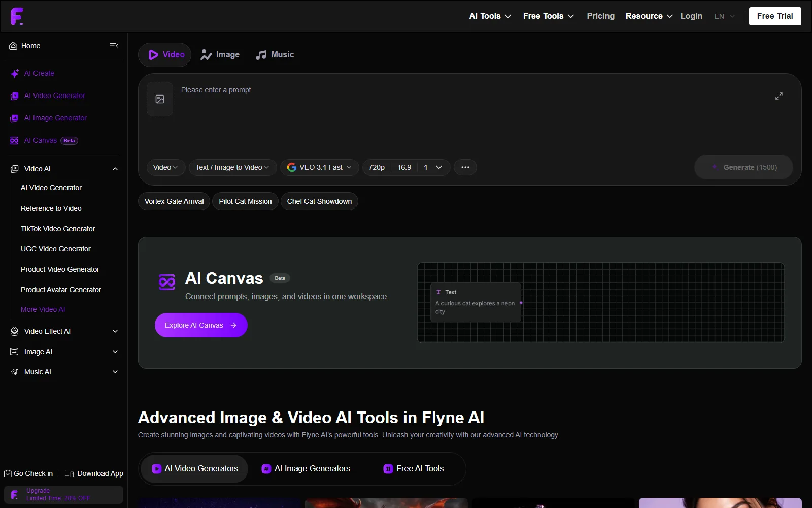The width and height of the screenshot is (812, 508).
Task: Open the Free Tools nav menu
Action: pyautogui.click(x=548, y=16)
